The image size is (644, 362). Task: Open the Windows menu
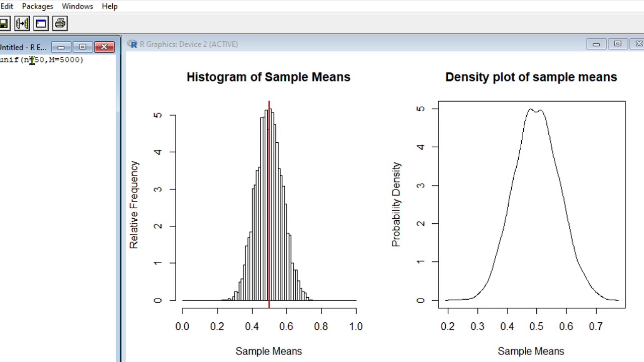click(x=77, y=7)
